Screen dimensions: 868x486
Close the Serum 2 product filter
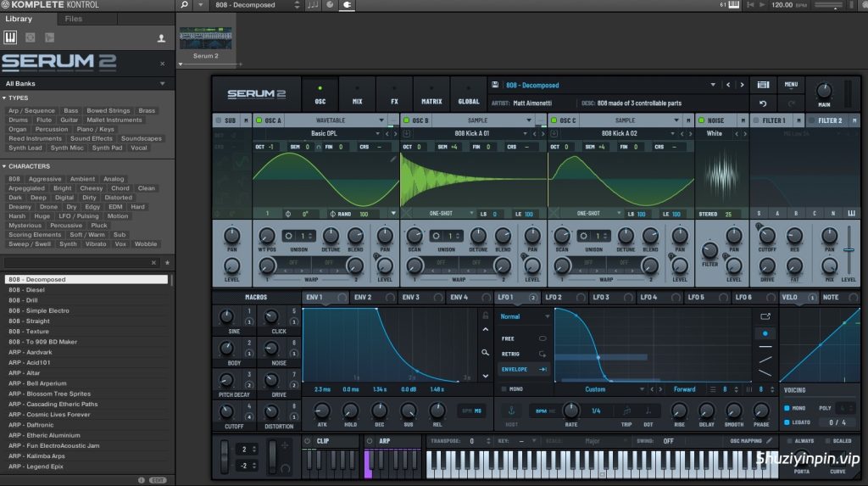click(162, 64)
